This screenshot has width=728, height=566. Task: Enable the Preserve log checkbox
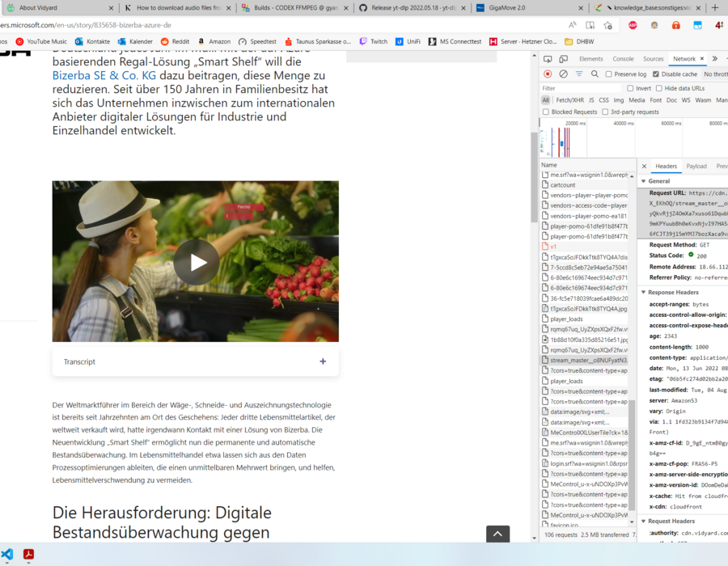pos(608,74)
